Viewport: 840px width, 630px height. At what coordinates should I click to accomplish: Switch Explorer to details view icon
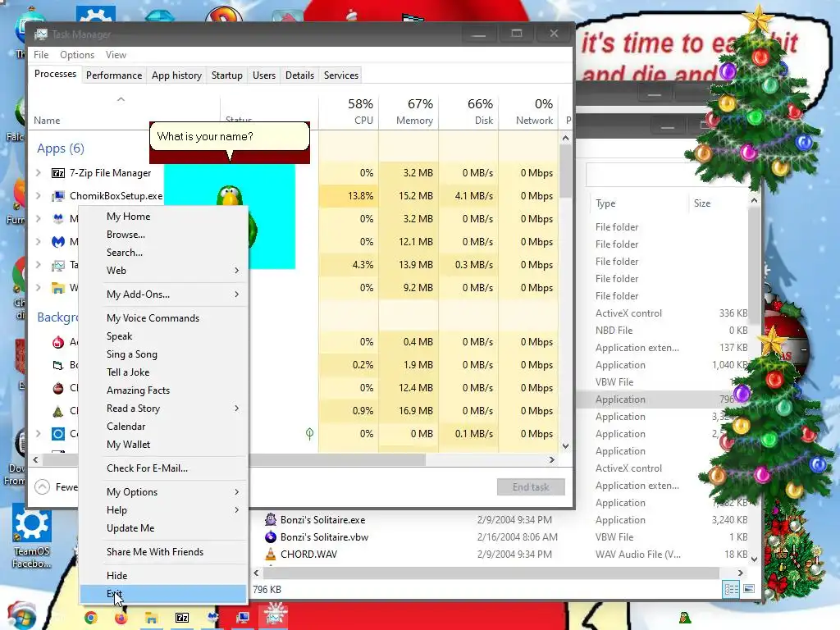click(x=731, y=589)
